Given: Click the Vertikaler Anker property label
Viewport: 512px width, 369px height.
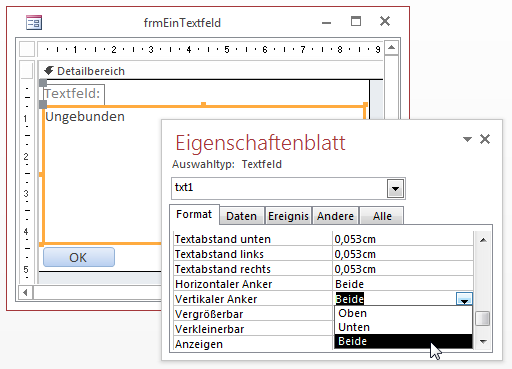Looking at the screenshot, I should point(216,299).
